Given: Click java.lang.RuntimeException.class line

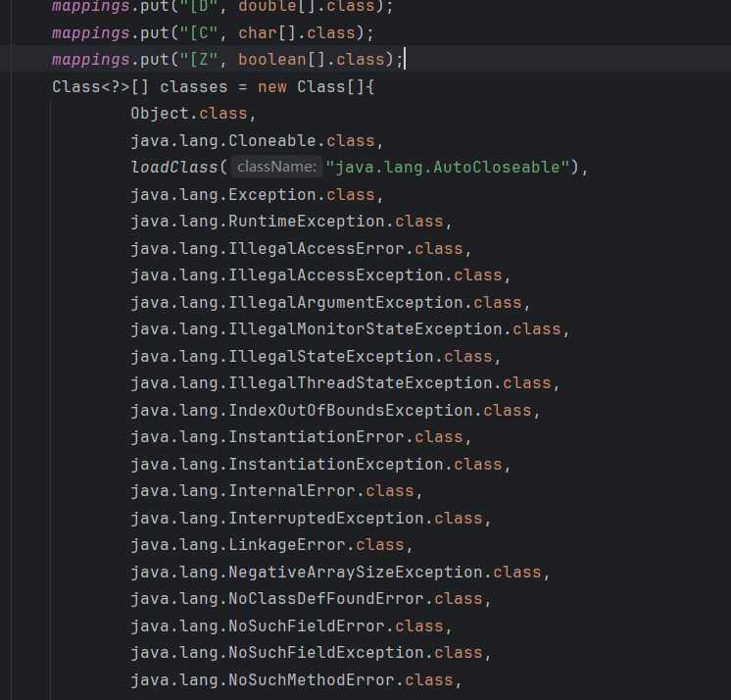Looking at the screenshot, I should pos(286,222).
